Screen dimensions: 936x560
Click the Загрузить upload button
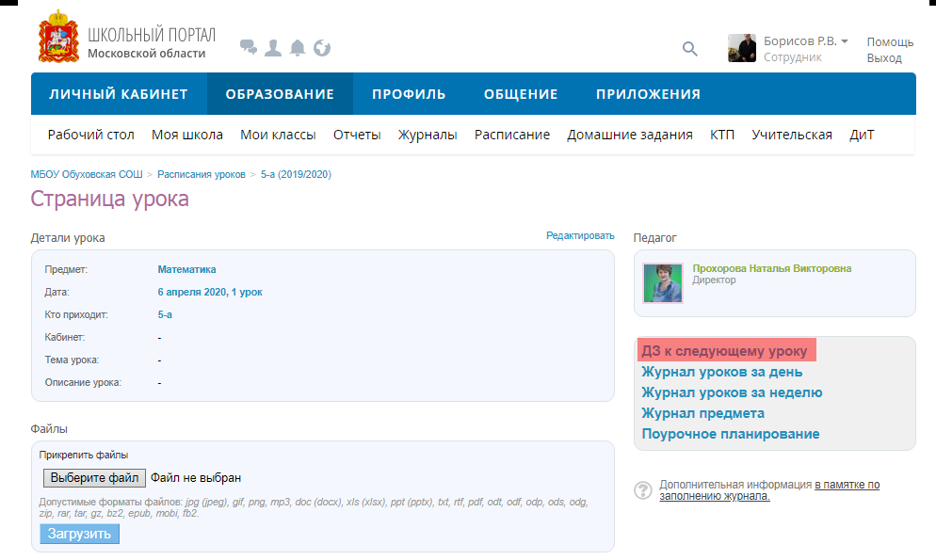click(x=79, y=534)
